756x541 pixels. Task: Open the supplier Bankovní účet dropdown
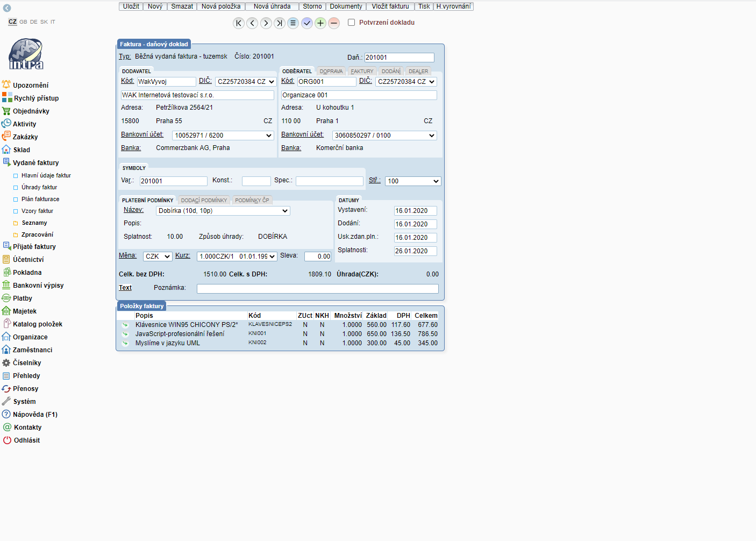coord(223,136)
